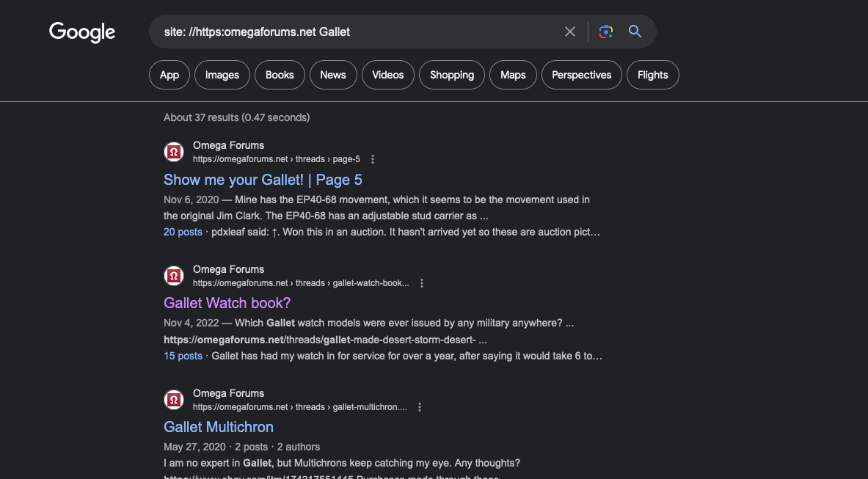
Task: Open the menu next to the page-5 result URL
Action: click(x=373, y=159)
